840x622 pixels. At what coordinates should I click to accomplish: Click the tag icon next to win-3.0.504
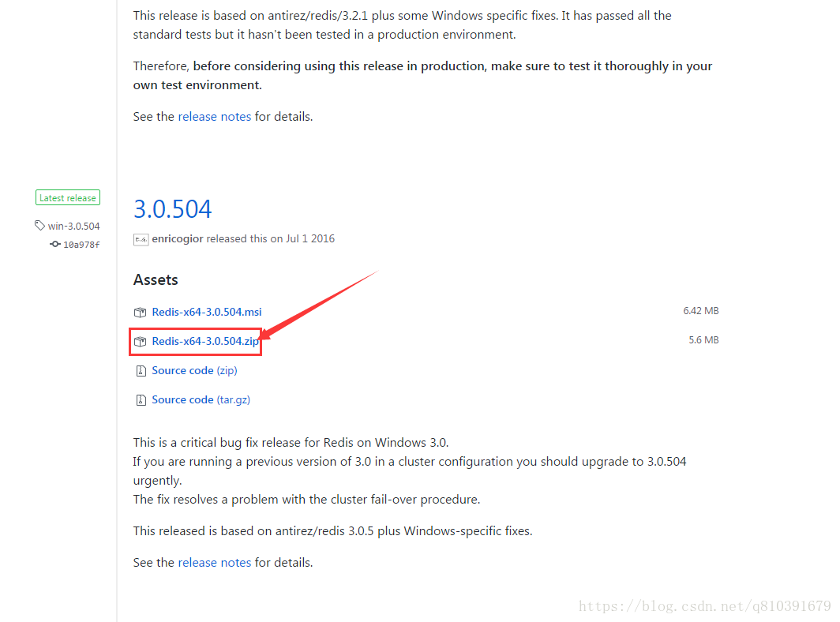[x=39, y=226]
